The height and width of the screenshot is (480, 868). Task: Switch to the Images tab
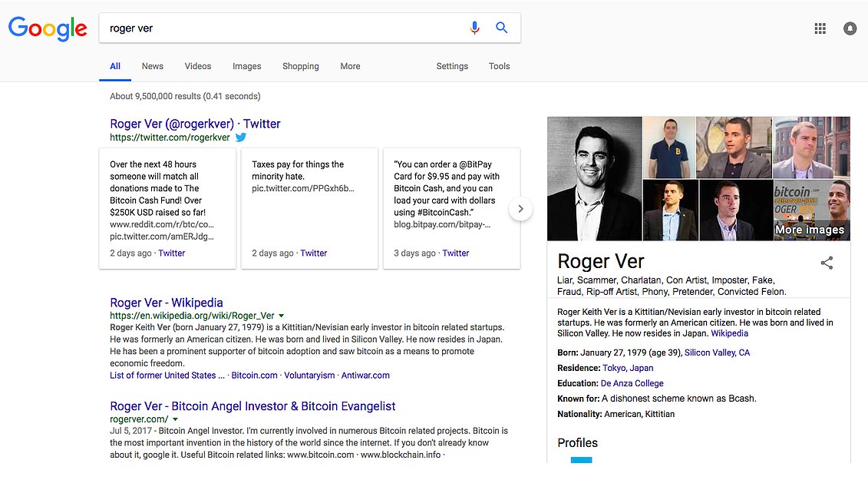(x=247, y=66)
